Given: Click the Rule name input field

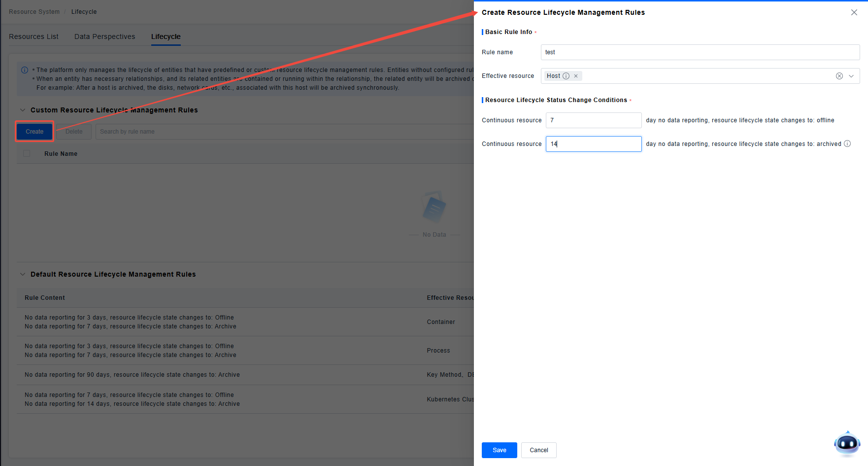Looking at the screenshot, I should [700, 52].
